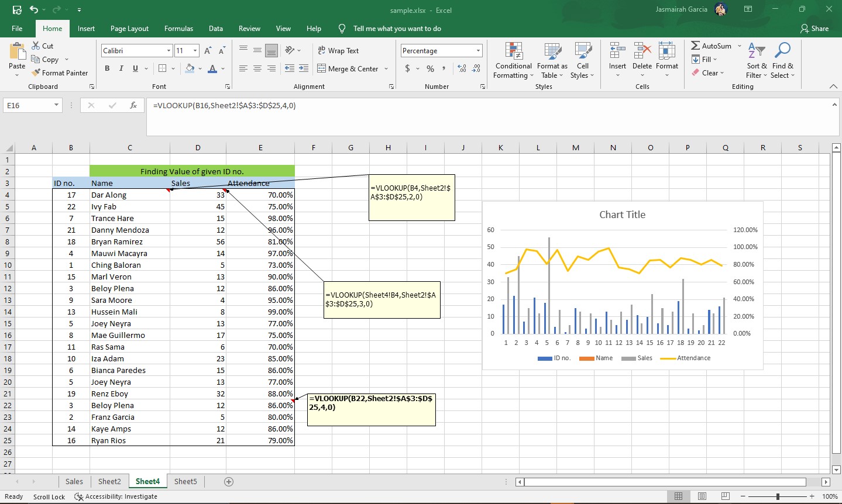Expand the formula bar
This screenshot has width=842, height=504.
point(834,105)
